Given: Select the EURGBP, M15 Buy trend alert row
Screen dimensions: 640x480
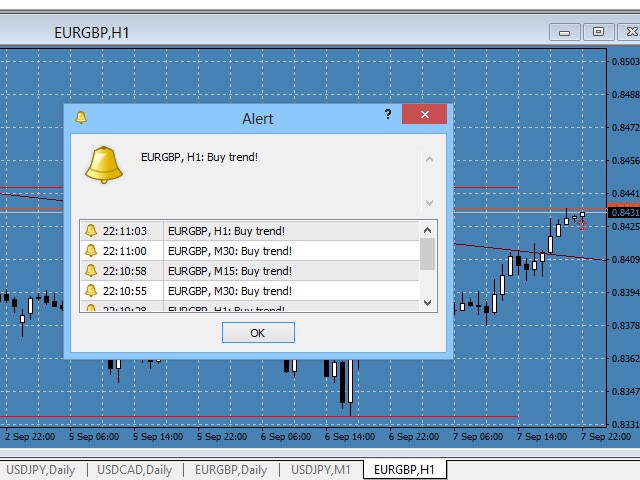Looking at the screenshot, I should (290, 271).
